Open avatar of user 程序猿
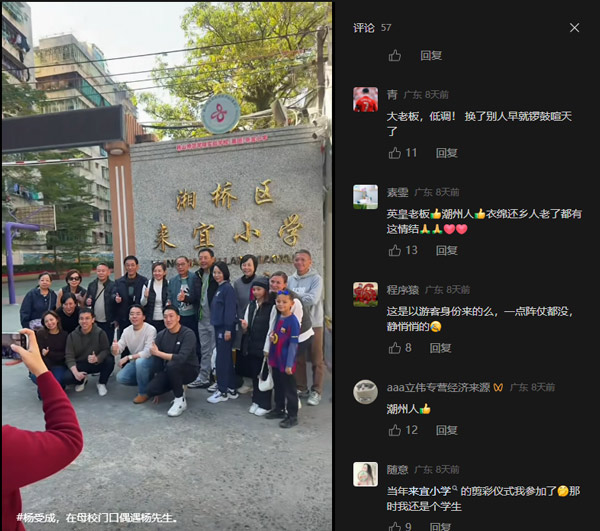Screen dimensions: 600x531 click(365, 295)
